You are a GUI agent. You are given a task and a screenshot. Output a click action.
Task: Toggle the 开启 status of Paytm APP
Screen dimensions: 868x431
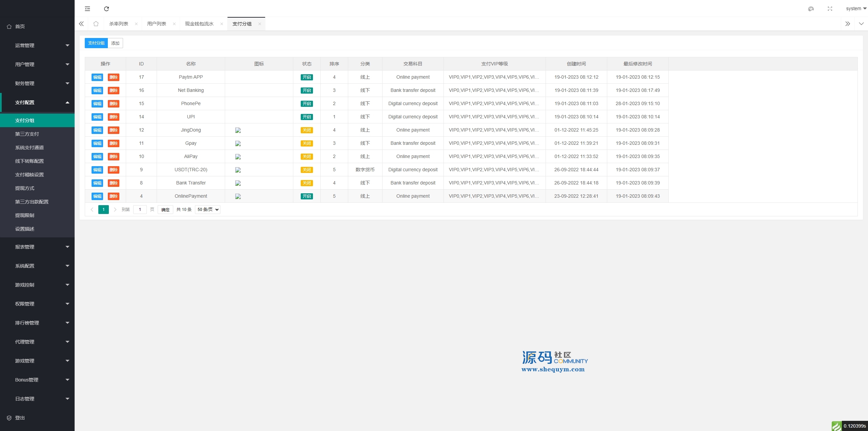[x=307, y=77]
